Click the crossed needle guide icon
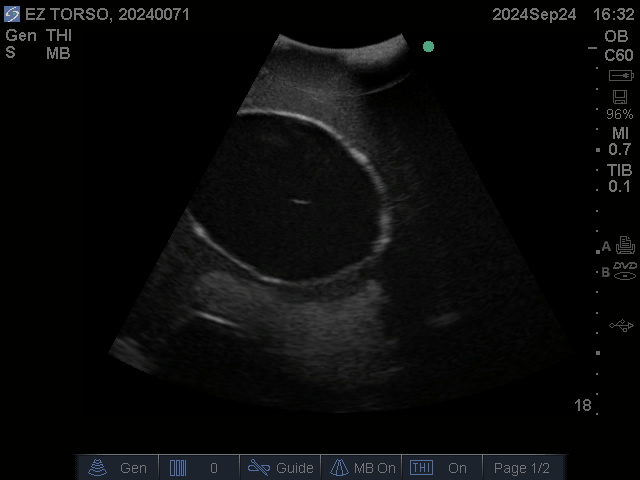 click(x=259, y=468)
